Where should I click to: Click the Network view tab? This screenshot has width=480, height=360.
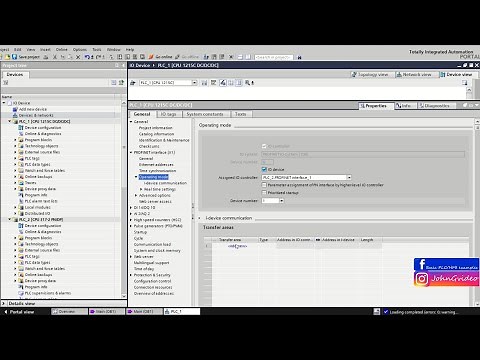[x=414, y=75]
